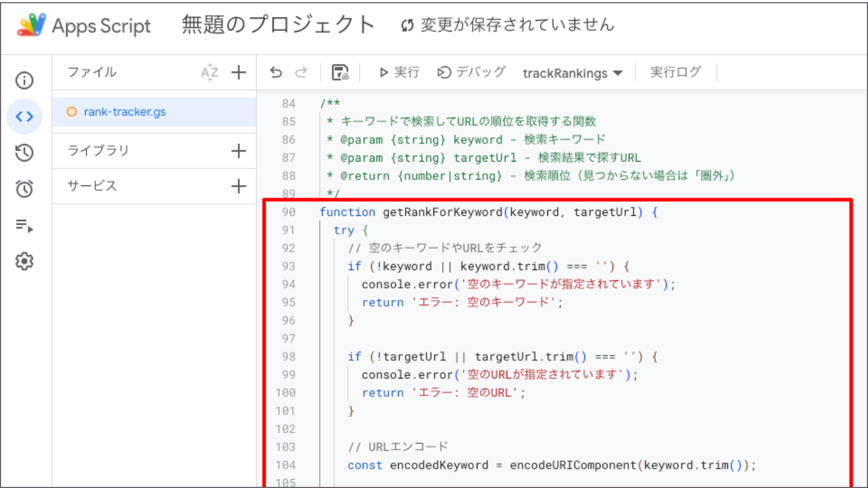Click the サービス section label
This screenshot has width=868, height=488.
(x=92, y=186)
